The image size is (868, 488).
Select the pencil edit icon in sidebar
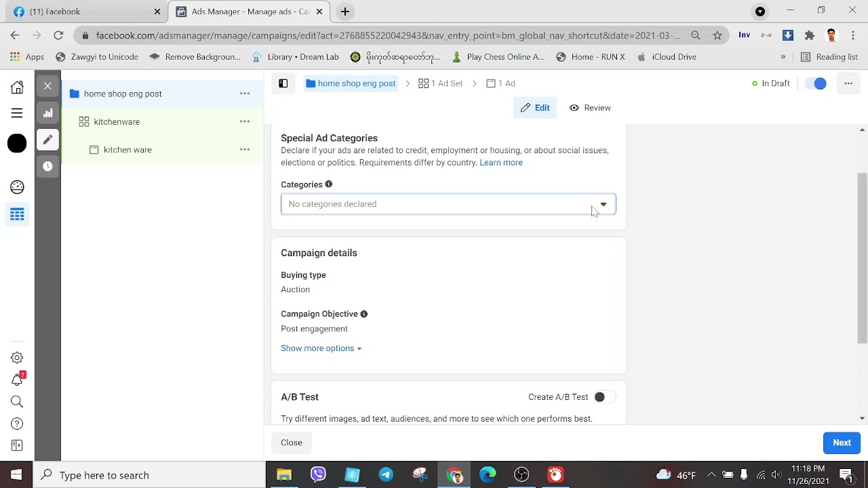pyautogui.click(x=47, y=140)
